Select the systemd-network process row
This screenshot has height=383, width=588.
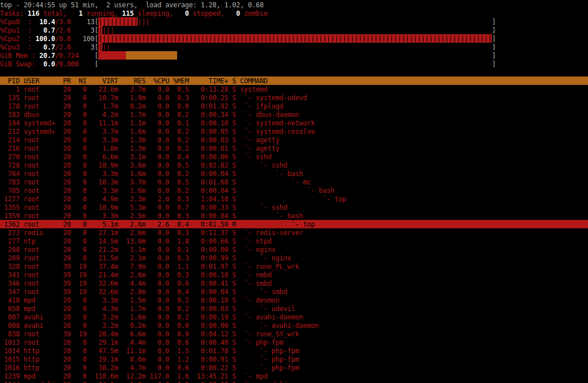tap(294, 123)
